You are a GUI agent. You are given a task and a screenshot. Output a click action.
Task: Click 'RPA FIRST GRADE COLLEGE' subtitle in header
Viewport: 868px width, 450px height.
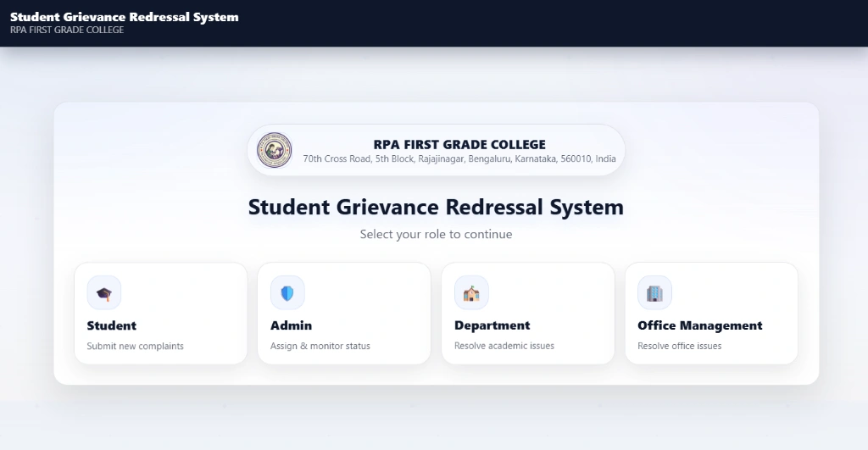pos(67,30)
